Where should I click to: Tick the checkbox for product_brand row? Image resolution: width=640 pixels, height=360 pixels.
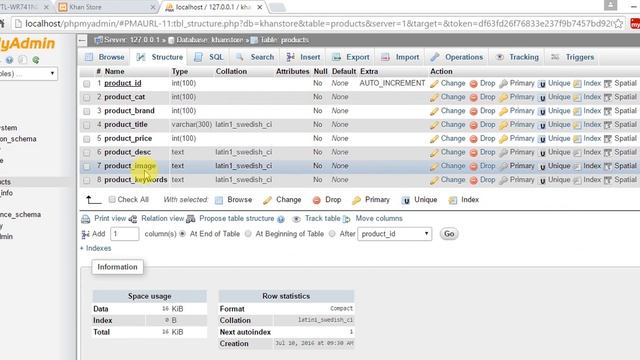click(x=87, y=111)
